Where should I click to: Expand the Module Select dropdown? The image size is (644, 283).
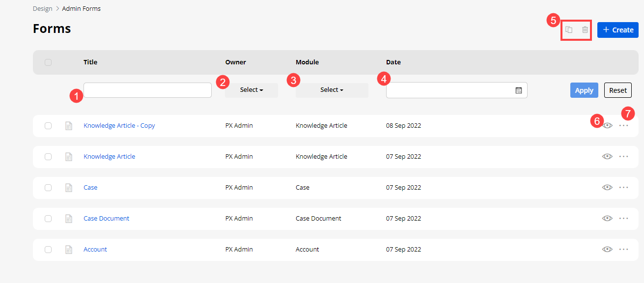(x=332, y=90)
